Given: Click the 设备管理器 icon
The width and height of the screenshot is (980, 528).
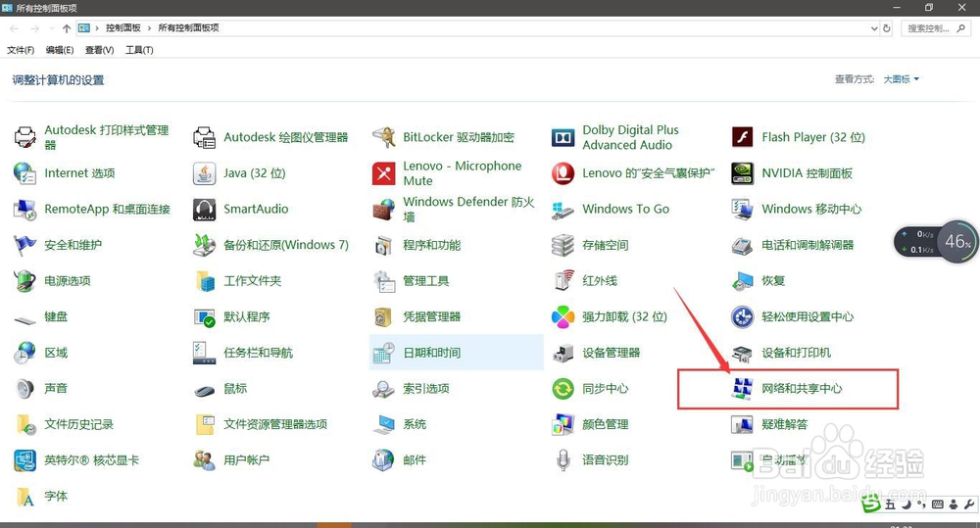Looking at the screenshot, I should pyautogui.click(x=563, y=353).
